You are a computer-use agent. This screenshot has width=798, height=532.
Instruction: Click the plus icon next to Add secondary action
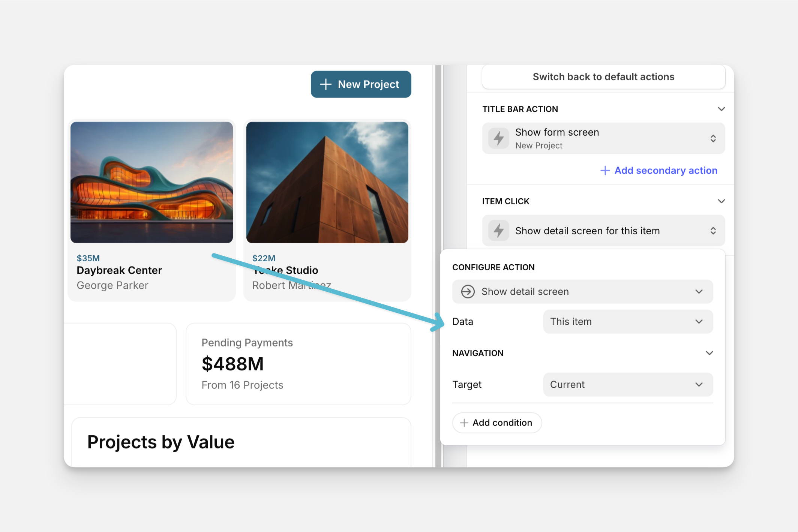(x=605, y=171)
